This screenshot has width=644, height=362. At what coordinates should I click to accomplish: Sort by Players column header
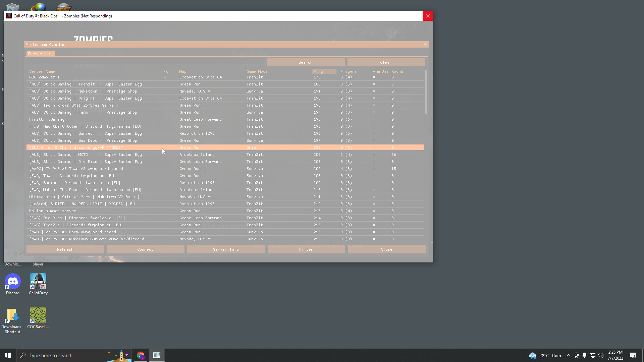click(348, 71)
